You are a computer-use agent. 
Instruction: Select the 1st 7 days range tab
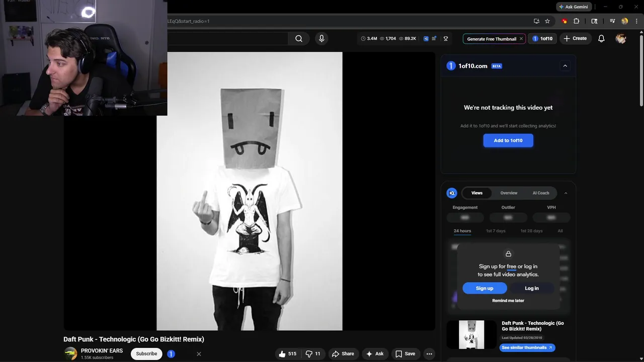coord(496,231)
